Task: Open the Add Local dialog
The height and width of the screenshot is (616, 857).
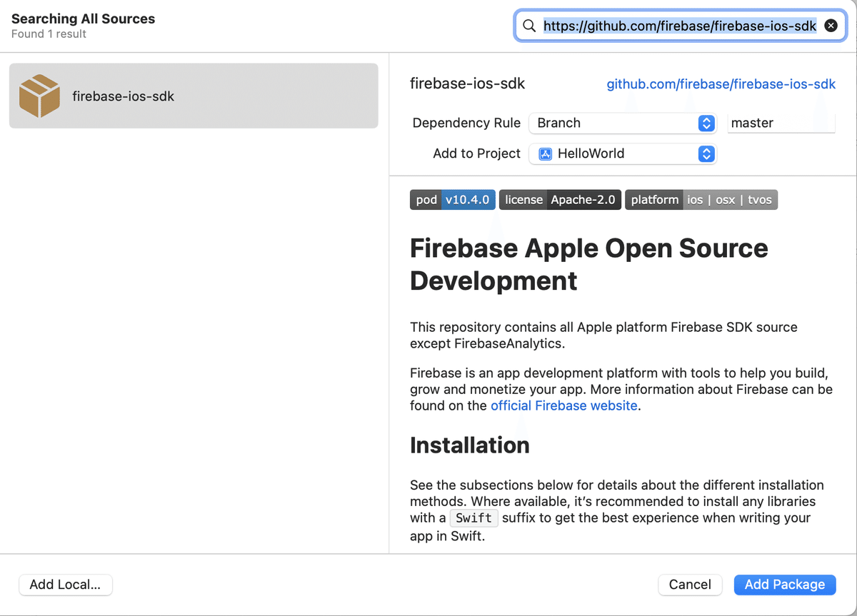Action: pyautogui.click(x=65, y=585)
